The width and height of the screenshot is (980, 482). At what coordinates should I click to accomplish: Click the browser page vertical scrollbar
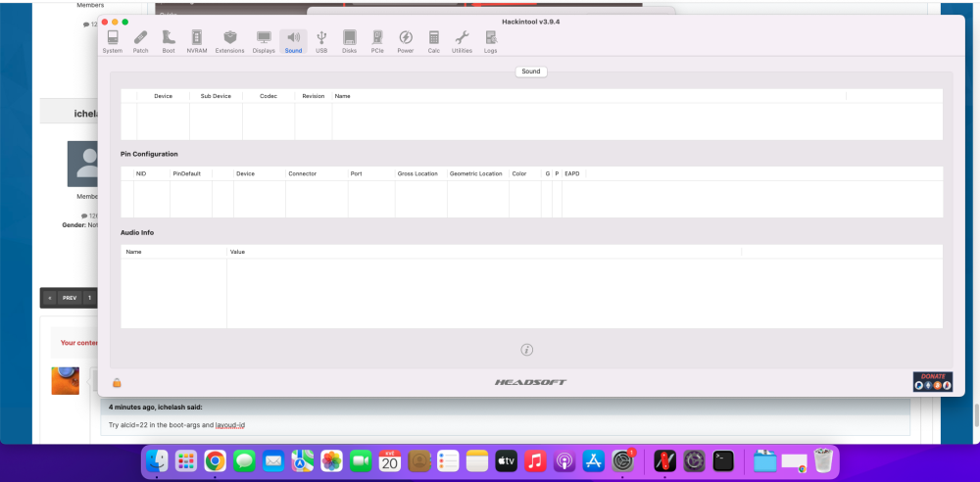976,415
